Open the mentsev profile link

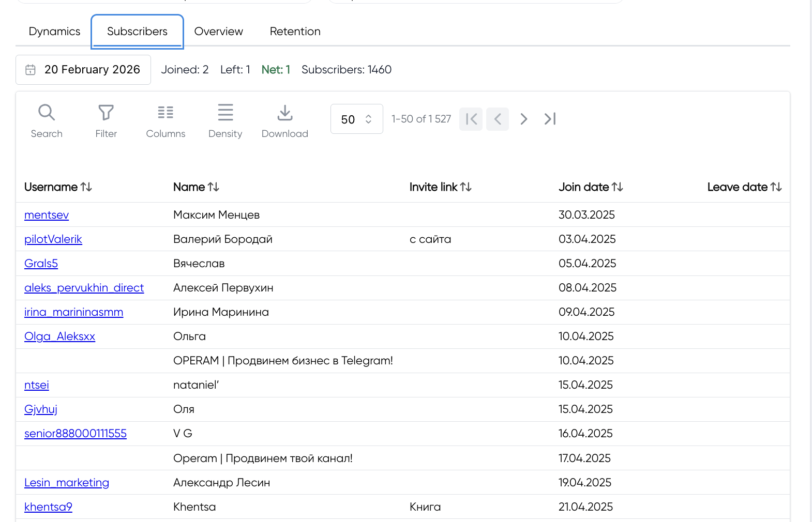click(47, 215)
